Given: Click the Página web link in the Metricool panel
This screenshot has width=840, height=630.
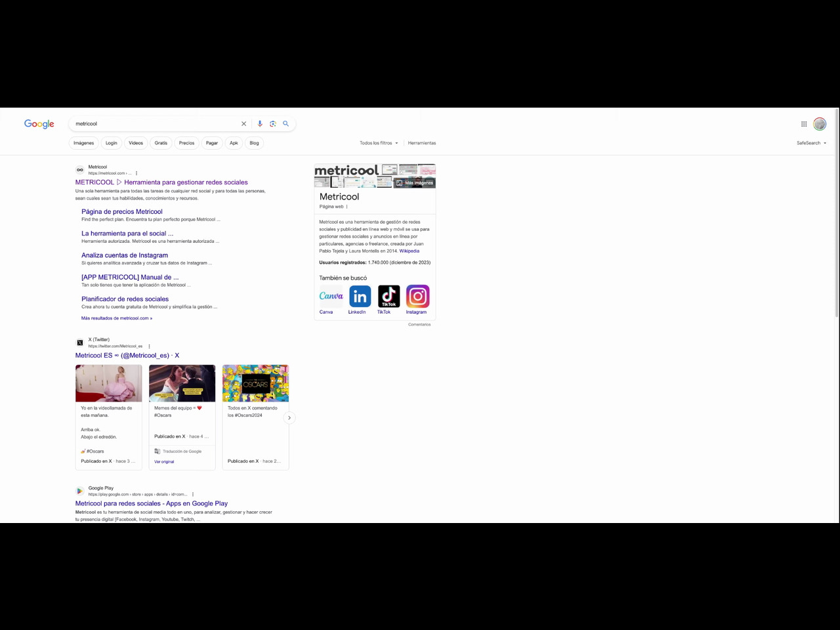Looking at the screenshot, I should (x=331, y=207).
